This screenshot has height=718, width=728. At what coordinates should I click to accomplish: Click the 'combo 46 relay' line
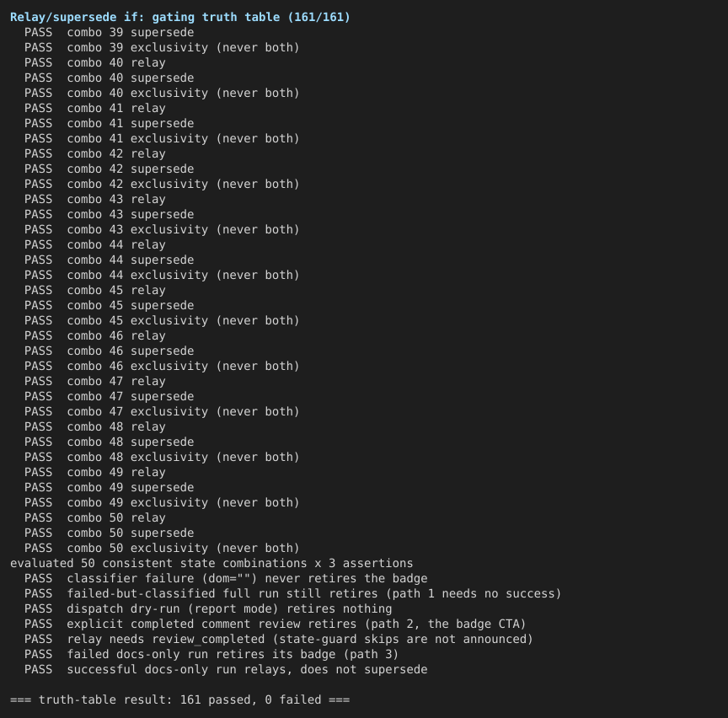pos(95,335)
